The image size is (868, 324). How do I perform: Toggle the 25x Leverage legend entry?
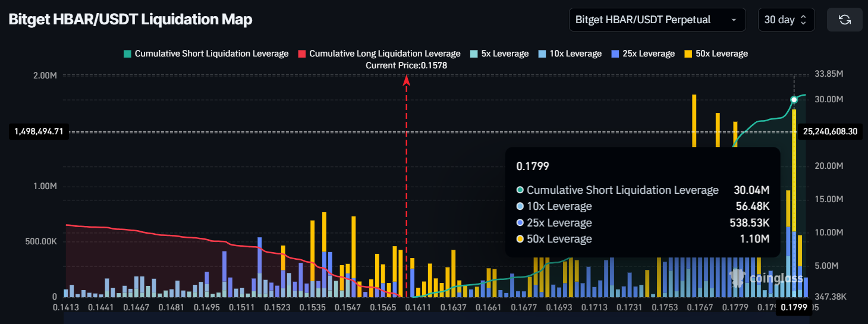643,54
